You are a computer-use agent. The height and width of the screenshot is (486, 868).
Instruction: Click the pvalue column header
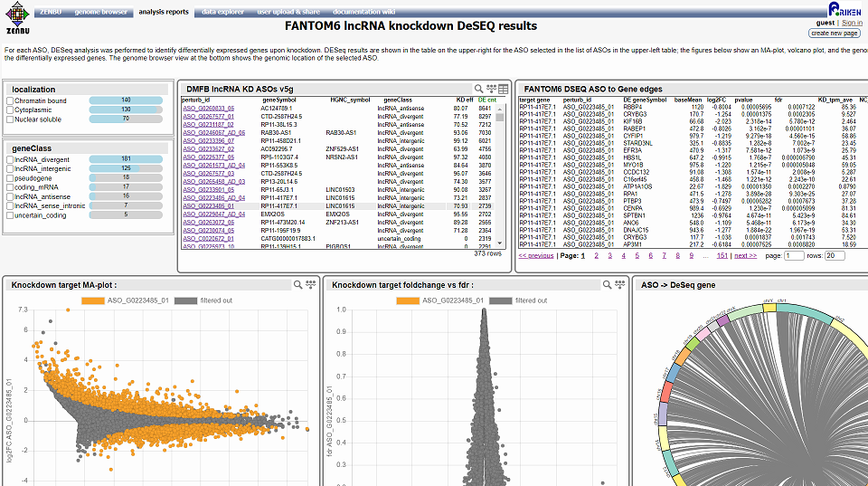click(743, 100)
